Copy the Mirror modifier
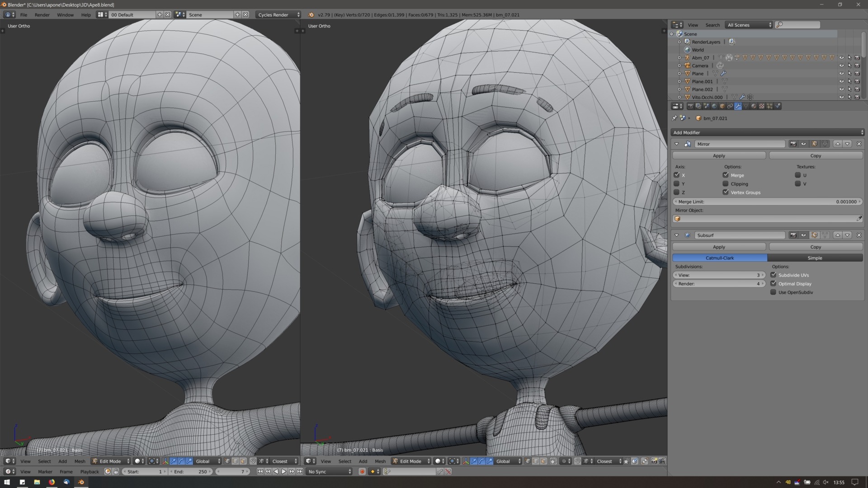This screenshot has width=868, height=488. point(816,155)
